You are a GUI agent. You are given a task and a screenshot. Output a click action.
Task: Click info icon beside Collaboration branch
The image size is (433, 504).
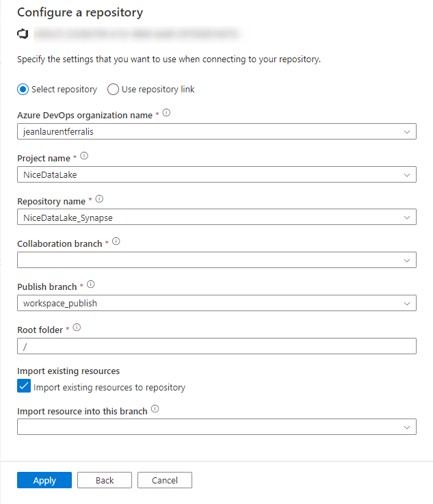point(116,241)
